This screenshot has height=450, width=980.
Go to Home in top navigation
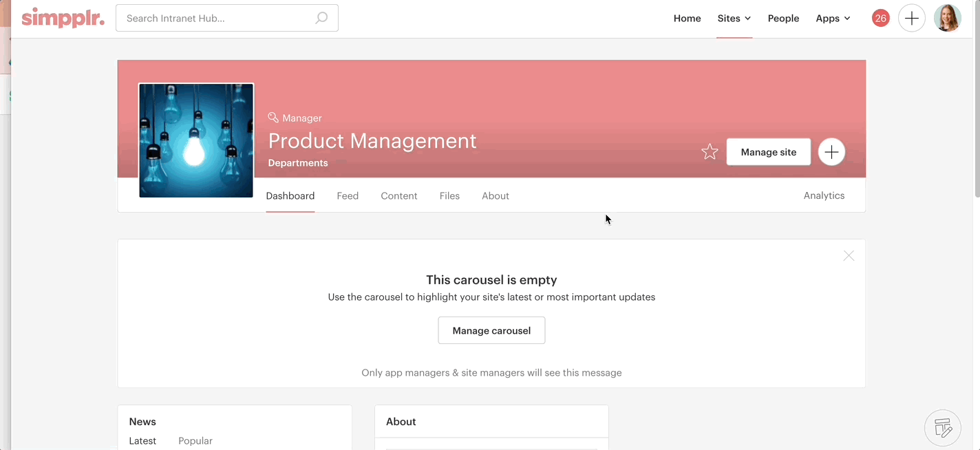point(687,19)
